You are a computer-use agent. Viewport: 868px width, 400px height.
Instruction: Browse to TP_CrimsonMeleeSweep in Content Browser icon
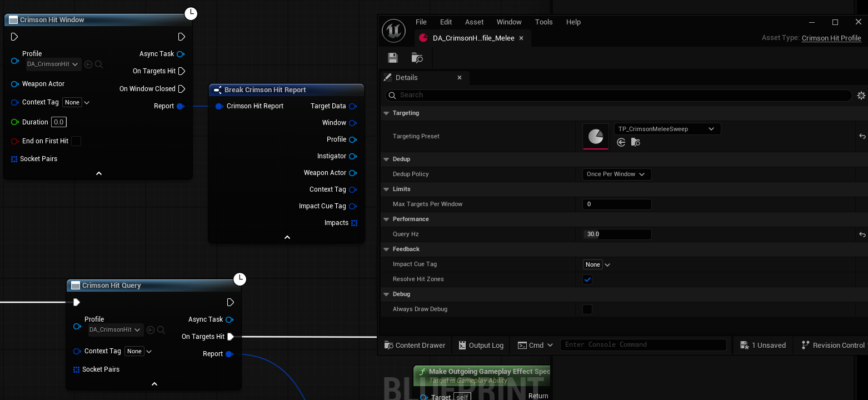coord(636,142)
